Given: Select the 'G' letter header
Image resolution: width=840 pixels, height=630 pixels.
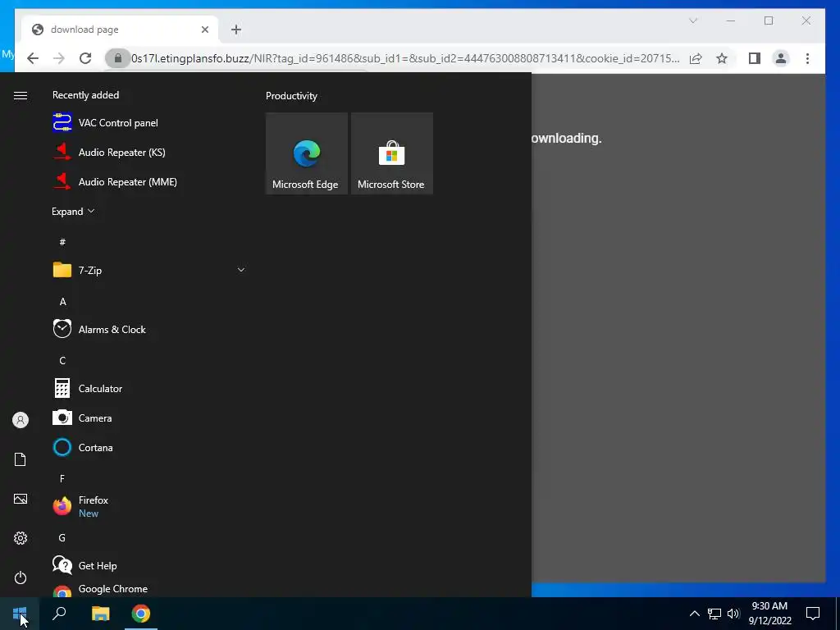Looking at the screenshot, I should [x=62, y=537].
